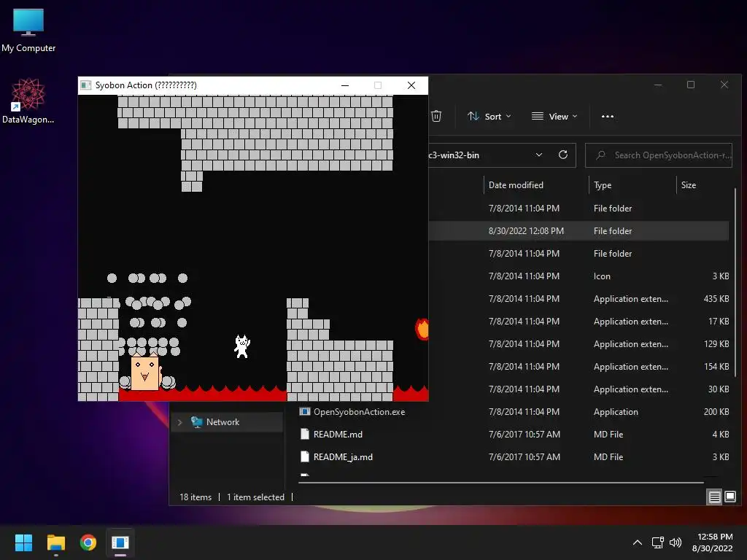Viewport: 747px width, 560px height.
Task: Expand the Network tree node
Action: (x=179, y=422)
